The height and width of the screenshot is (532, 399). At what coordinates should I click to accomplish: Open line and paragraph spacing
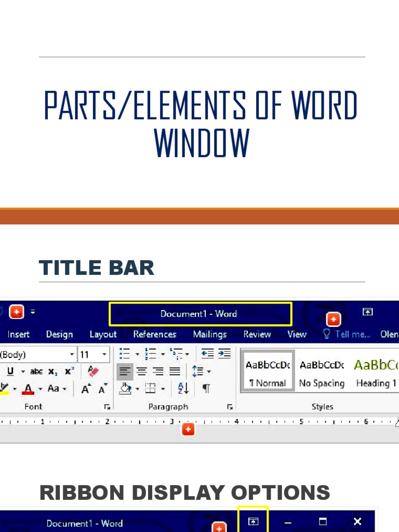pyautogui.click(x=198, y=371)
